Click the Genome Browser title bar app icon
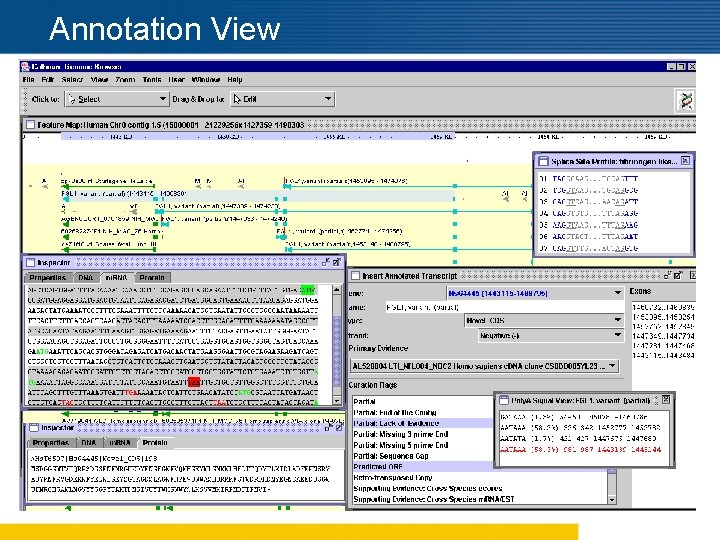The width and height of the screenshot is (720, 540). tap(26, 67)
